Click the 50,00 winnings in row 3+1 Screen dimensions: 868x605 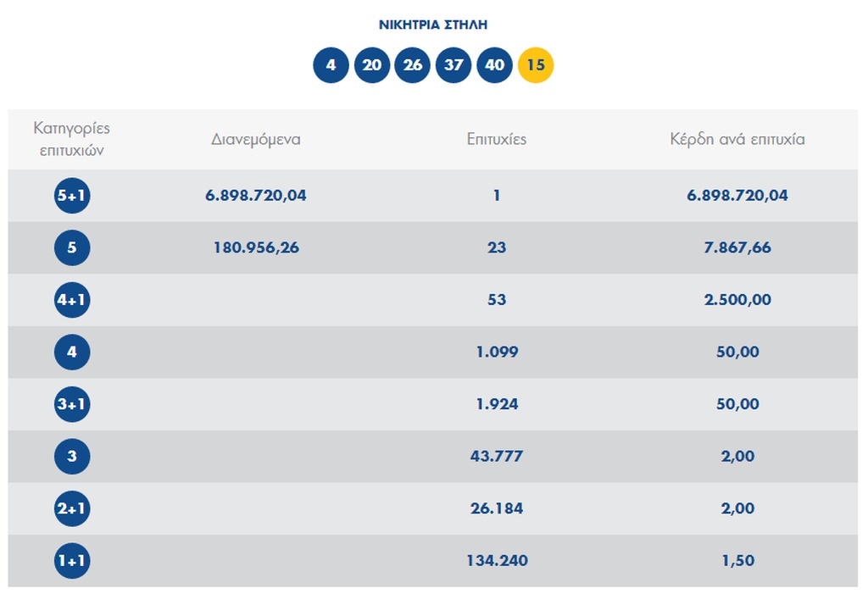click(x=737, y=404)
